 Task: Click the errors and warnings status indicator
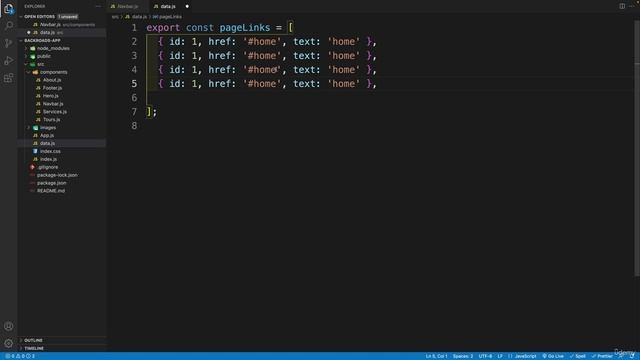pyautogui.click(x=20, y=356)
